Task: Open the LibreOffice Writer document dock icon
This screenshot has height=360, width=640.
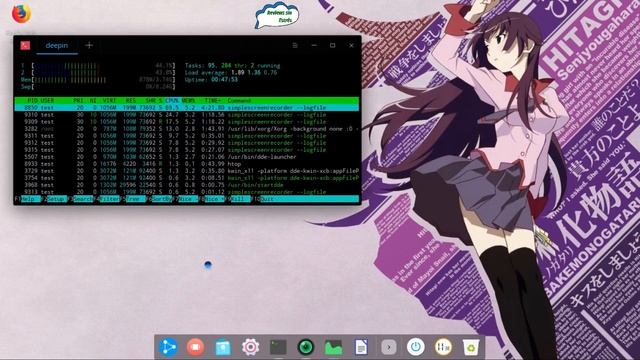Action: [361, 347]
